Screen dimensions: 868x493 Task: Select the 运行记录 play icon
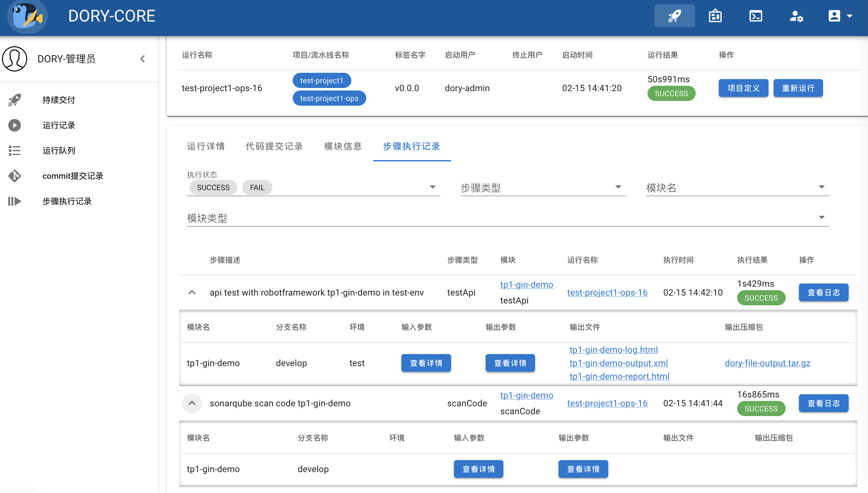click(14, 125)
